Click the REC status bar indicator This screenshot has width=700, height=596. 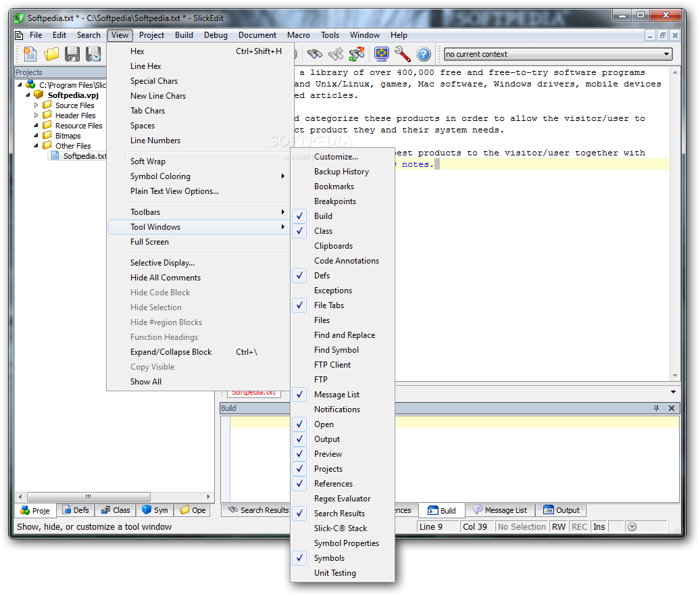(579, 527)
